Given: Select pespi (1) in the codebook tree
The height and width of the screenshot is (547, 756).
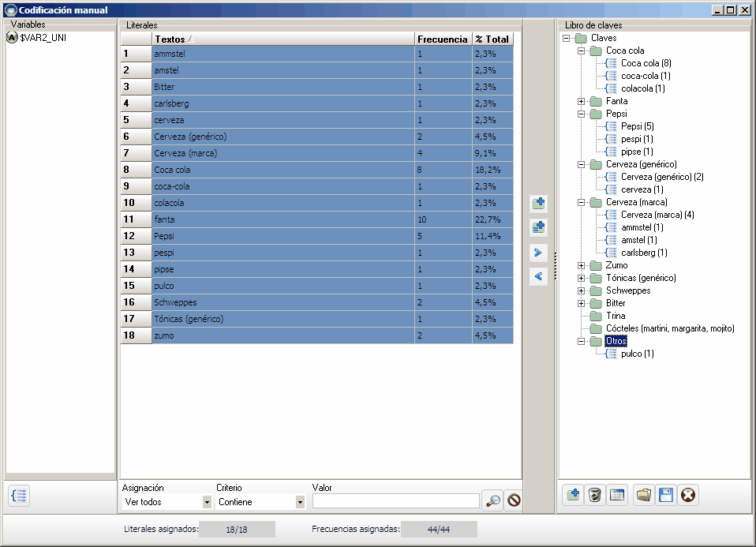Looking at the screenshot, I should pyautogui.click(x=637, y=139).
